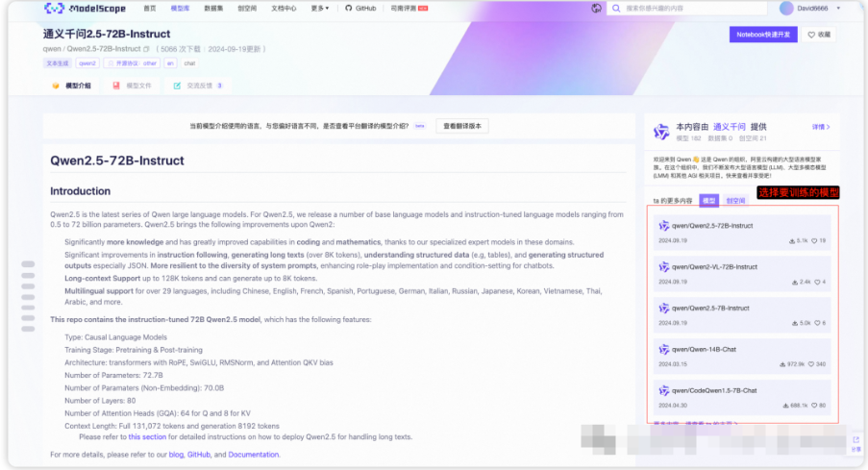Click the David6666 user avatar

click(x=786, y=9)
